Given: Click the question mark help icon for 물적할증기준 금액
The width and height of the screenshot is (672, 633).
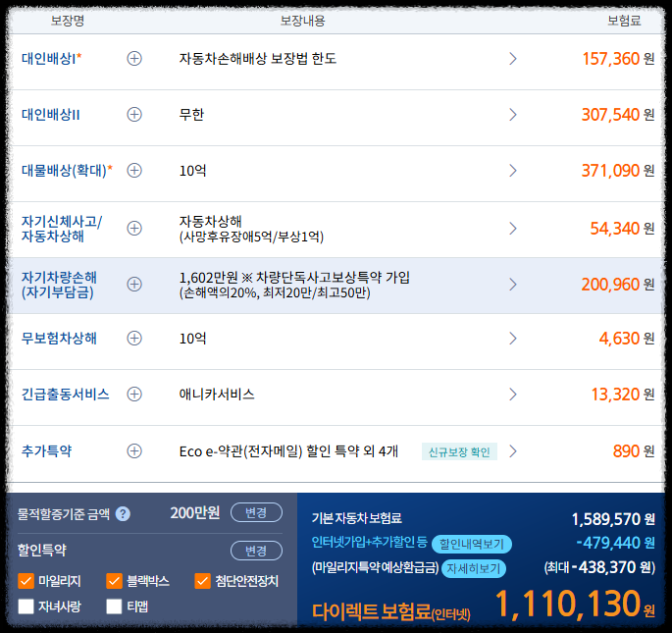Looking at the screenshot, I should click(x=123, y=513).
